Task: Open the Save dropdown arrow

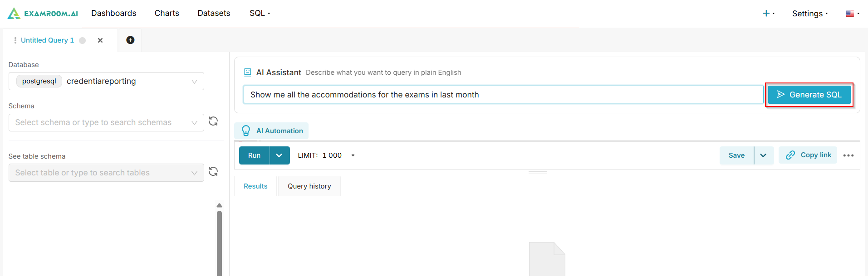Action: click(x=764, y=155)
